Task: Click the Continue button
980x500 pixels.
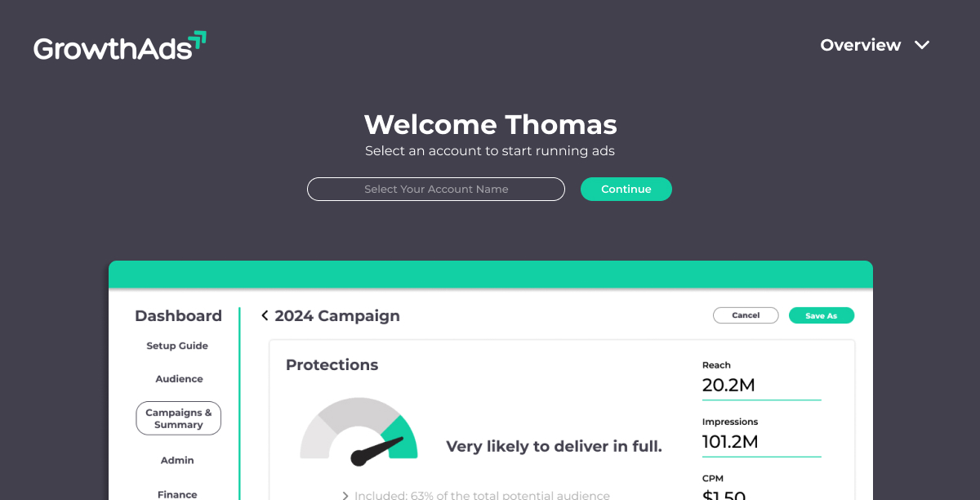Action: pyautogui.click(x=626, y=189)
